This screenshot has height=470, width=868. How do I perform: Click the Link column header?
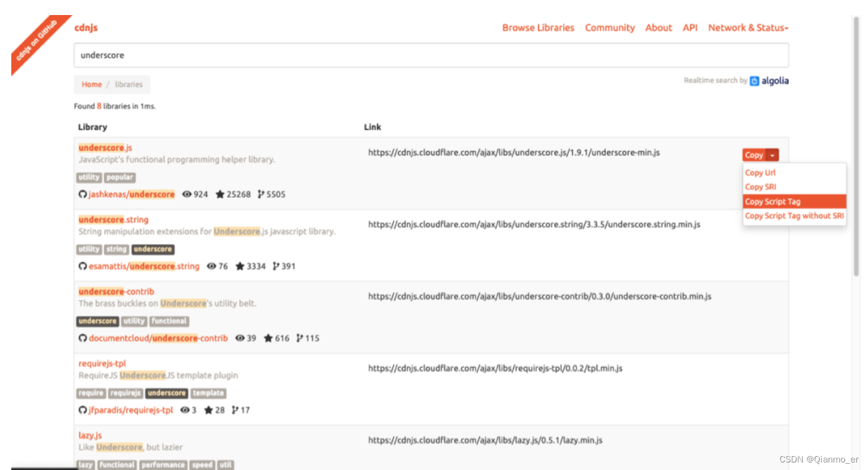point(373,127)
